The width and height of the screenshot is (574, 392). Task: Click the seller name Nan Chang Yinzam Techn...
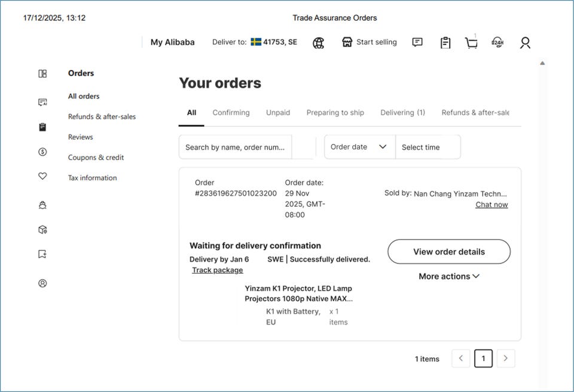pos(460,194)
